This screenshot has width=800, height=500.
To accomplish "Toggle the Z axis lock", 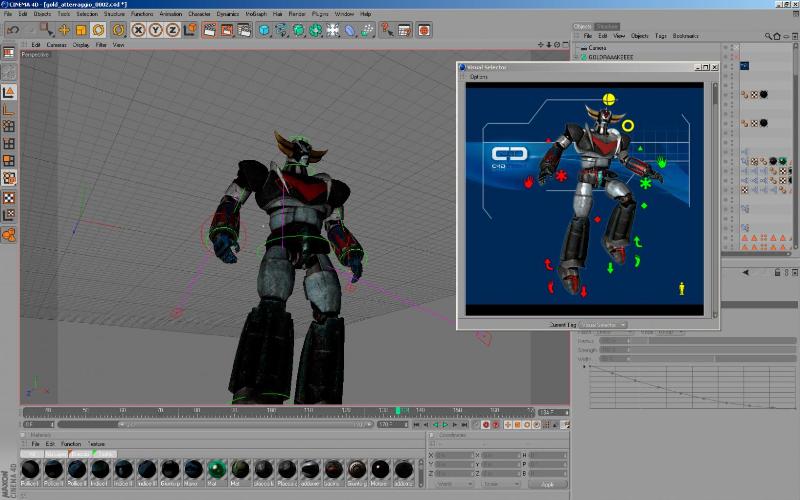I will (173, 31).
